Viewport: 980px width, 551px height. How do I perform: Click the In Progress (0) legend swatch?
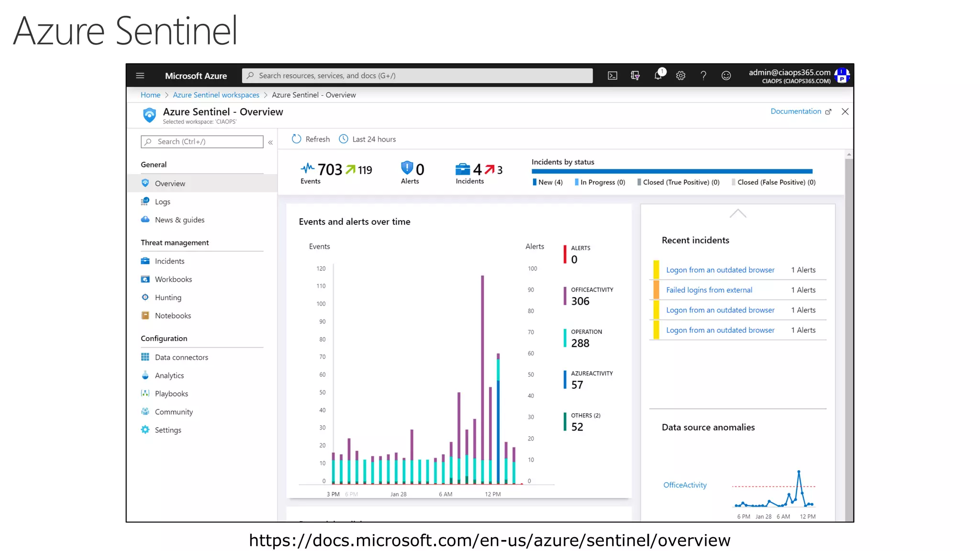click(x=577, y=182)
